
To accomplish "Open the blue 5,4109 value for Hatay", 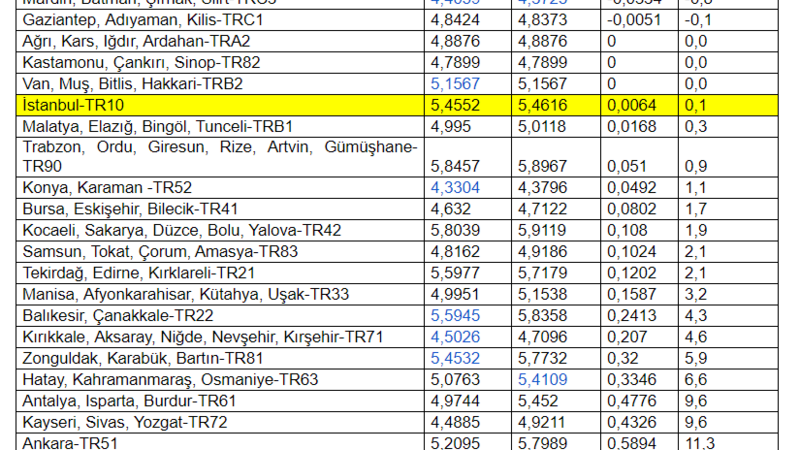I will point(541,379).
